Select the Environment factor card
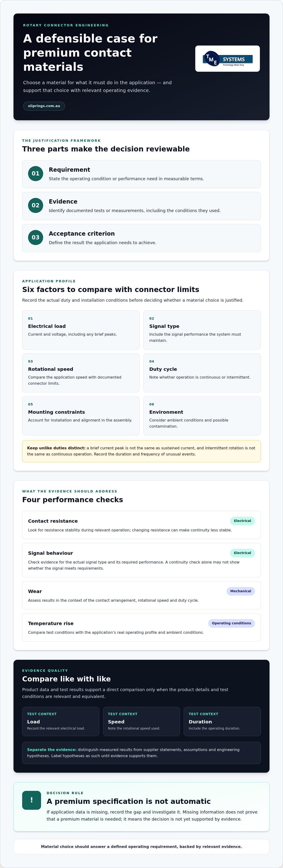 click(202, 416)
